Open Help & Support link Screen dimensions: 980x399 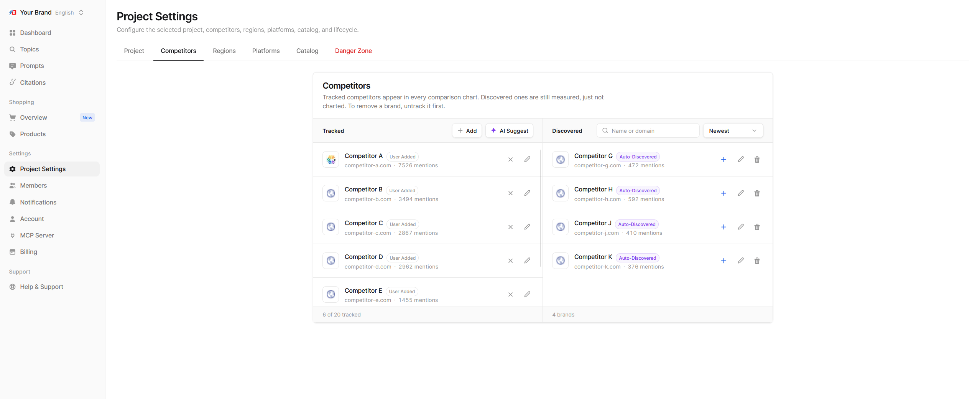click(52, 287)
